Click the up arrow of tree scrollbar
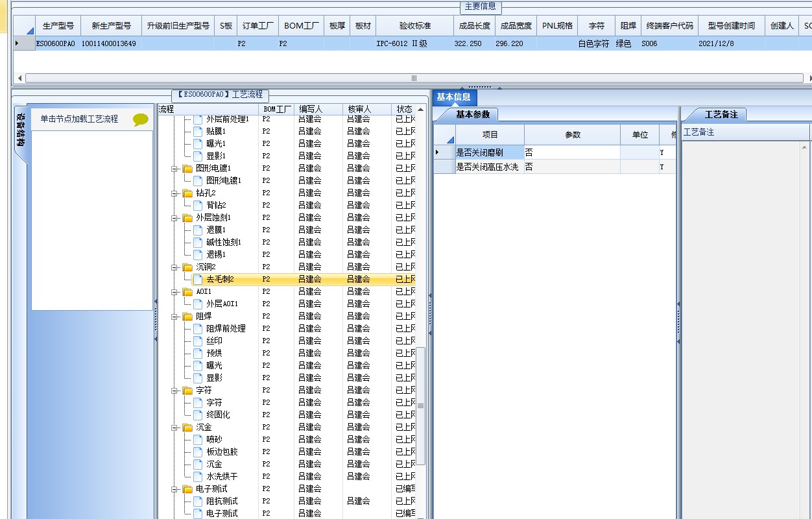This screenshot has width=812, height=519. [x=420, y=109]
